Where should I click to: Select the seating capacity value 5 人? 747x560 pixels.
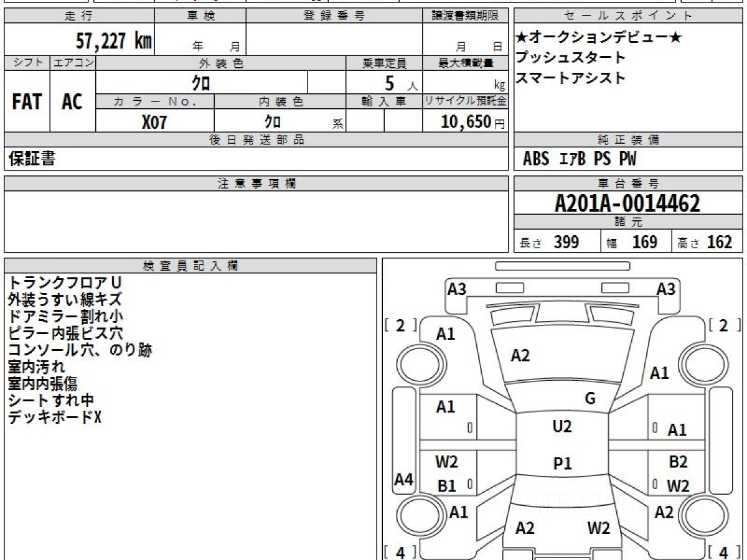pos(402,83)
